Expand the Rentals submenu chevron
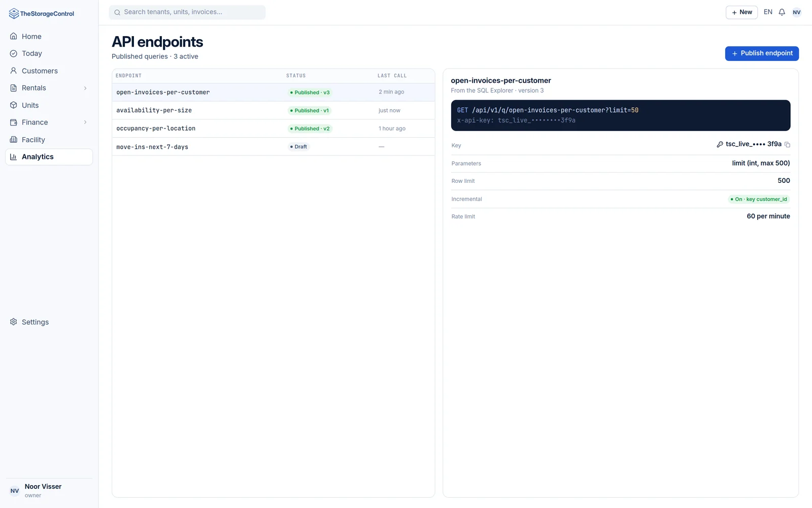 tap(85, 88)
